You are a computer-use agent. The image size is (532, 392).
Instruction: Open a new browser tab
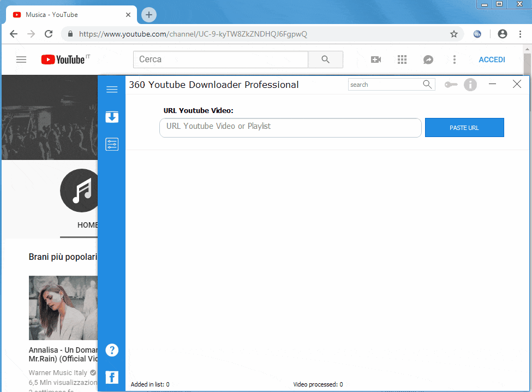148,15
